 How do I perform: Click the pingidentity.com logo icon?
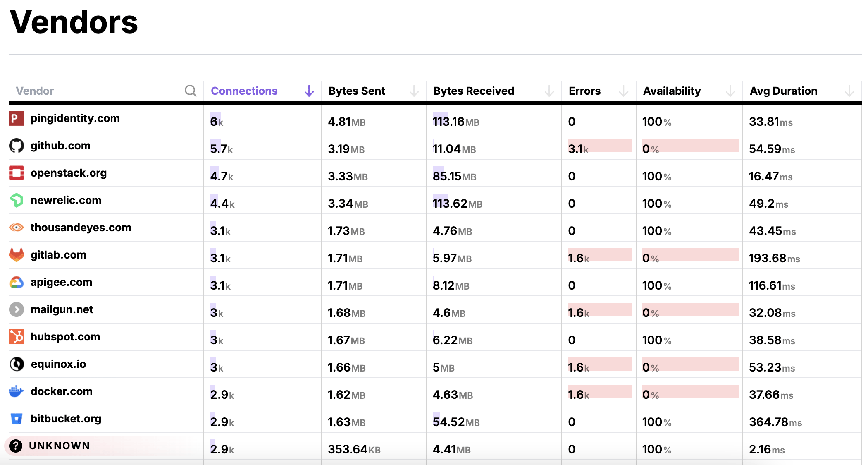point(17,118)
